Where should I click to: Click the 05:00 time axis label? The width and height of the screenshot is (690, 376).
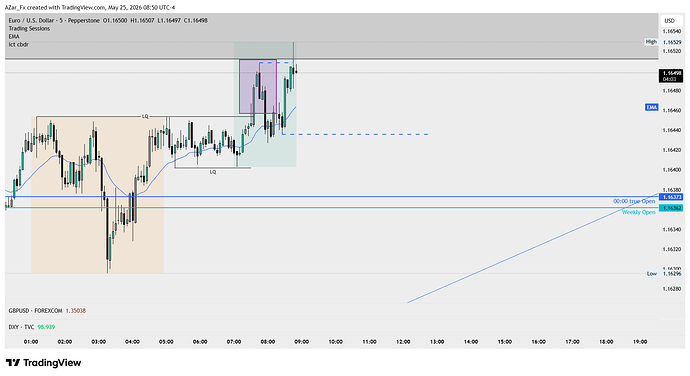tap(166, 342)
